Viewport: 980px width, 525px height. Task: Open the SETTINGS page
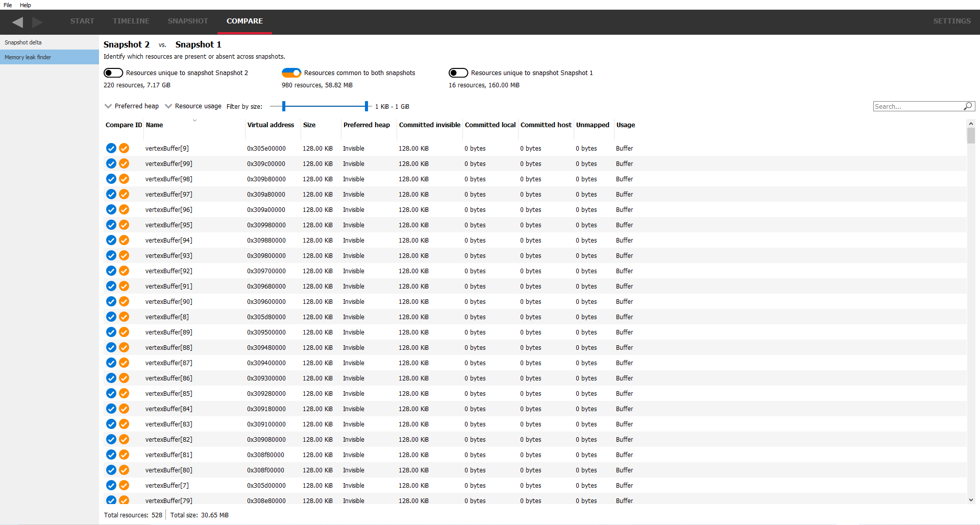pos(952,21)
